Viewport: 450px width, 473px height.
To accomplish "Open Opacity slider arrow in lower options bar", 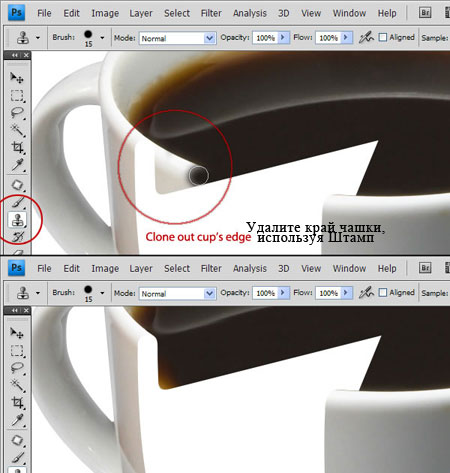I will pos(283,293).
